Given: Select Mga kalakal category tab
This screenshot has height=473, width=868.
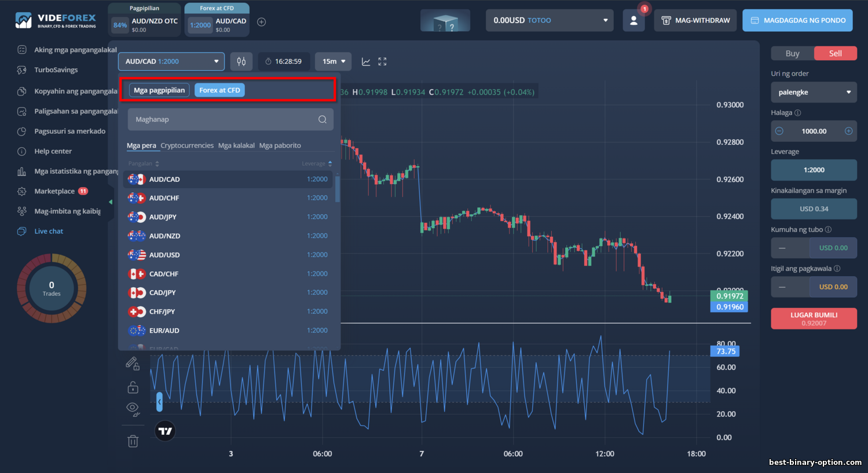Looking at the screenshot, I should point(236,146).
